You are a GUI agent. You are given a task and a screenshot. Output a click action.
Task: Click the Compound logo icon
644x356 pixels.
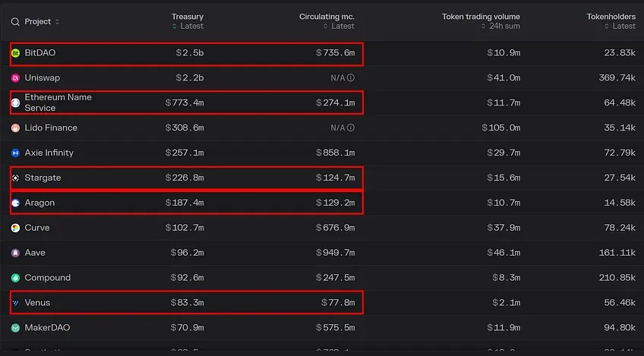(15, 278)
